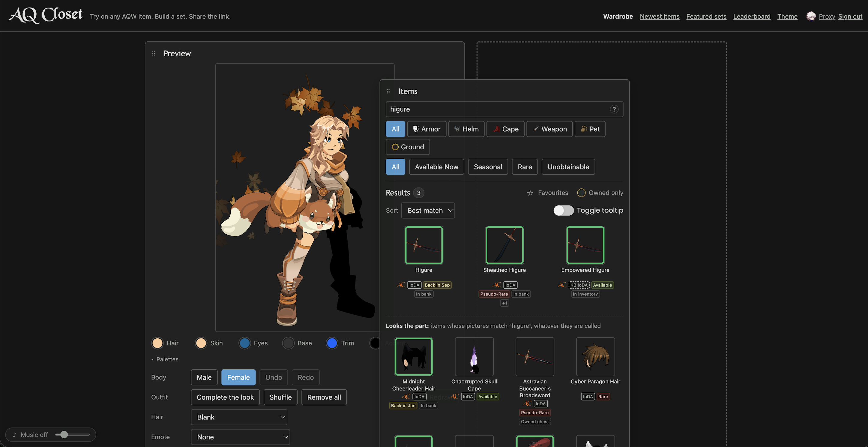This screenshot has height=447, width=868.
Task: Filter items by Pet
Action: coord(590,129)
